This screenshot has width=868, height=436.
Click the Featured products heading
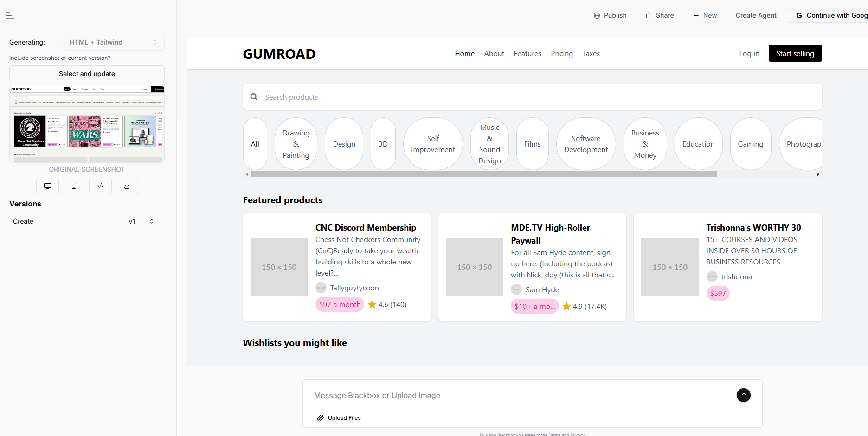[x=283, y=200]
